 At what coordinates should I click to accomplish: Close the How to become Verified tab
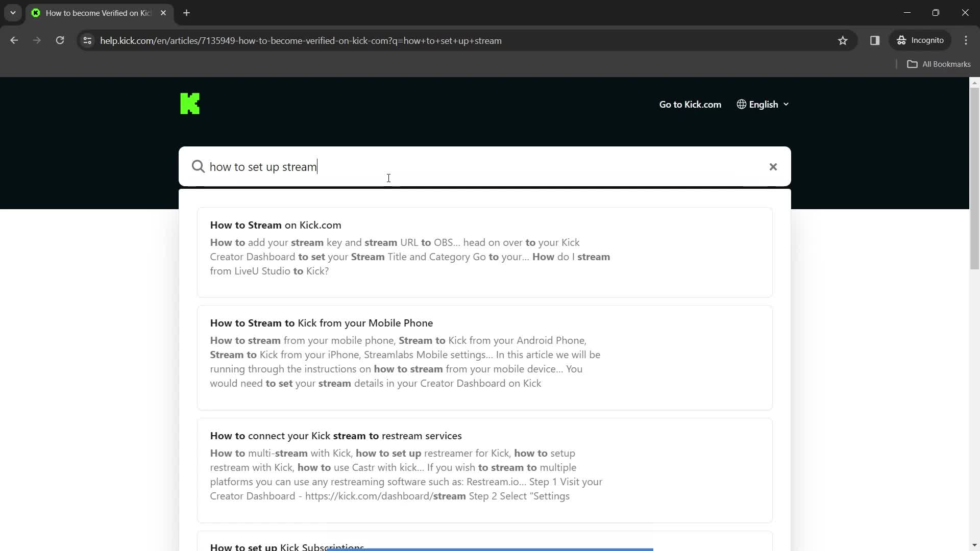[163, 13]
